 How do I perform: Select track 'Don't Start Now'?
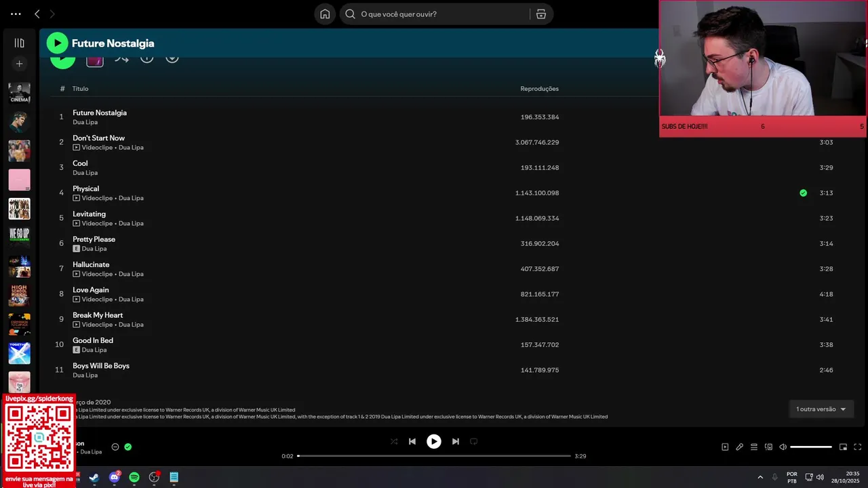[98, 138]
